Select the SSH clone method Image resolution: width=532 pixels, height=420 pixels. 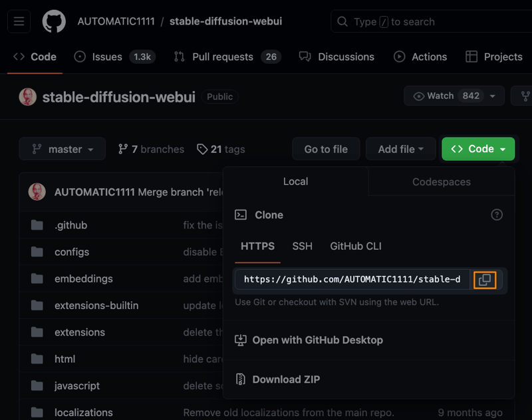(x=303, y=246)
